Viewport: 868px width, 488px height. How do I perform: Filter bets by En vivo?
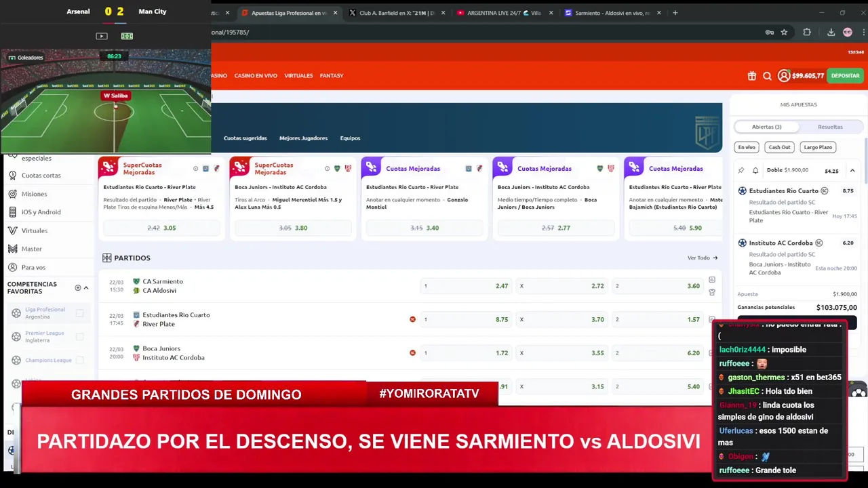coord(747,147)
